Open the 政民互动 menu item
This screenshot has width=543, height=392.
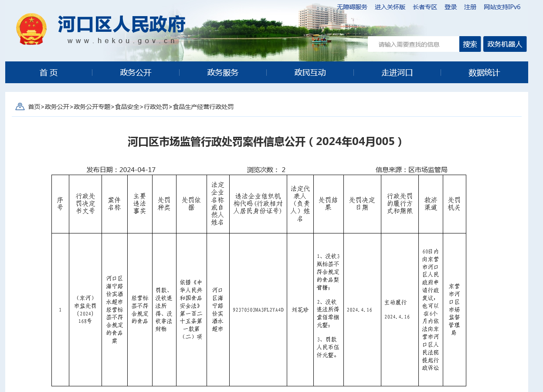[x=310, y=73]
